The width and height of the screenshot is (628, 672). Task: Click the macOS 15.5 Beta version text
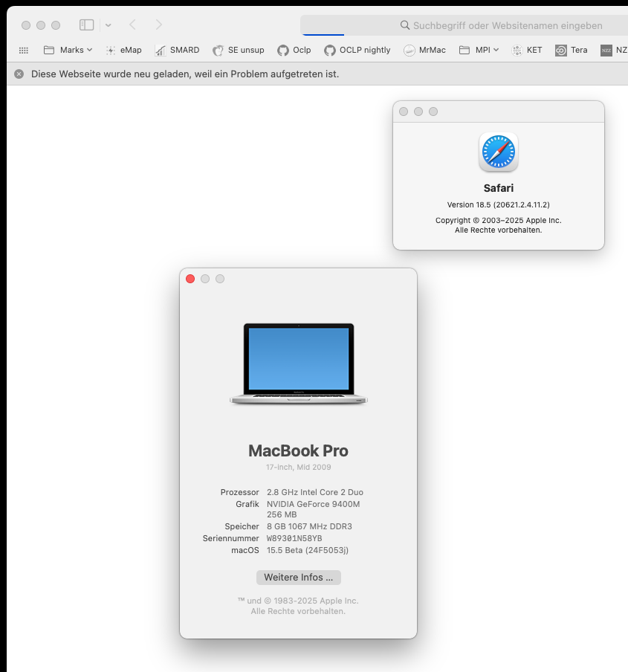tap(308, 550)
